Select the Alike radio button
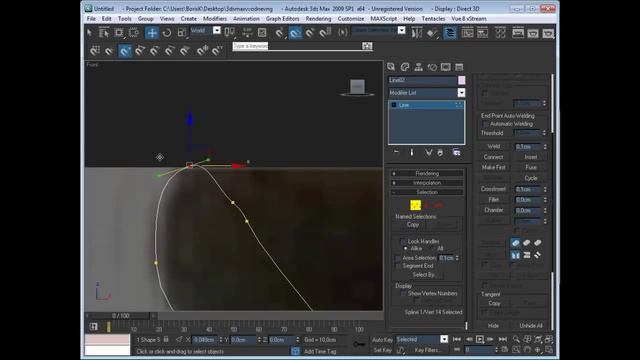 pyautogui.click(x=405, y=248)
